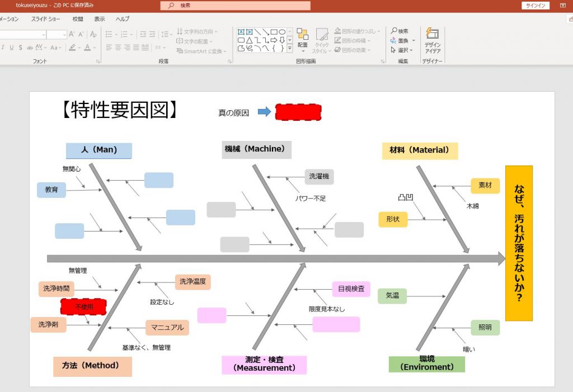
Task: Open the デザイン アイデア designer pane
Action: (x=432, y=40)
